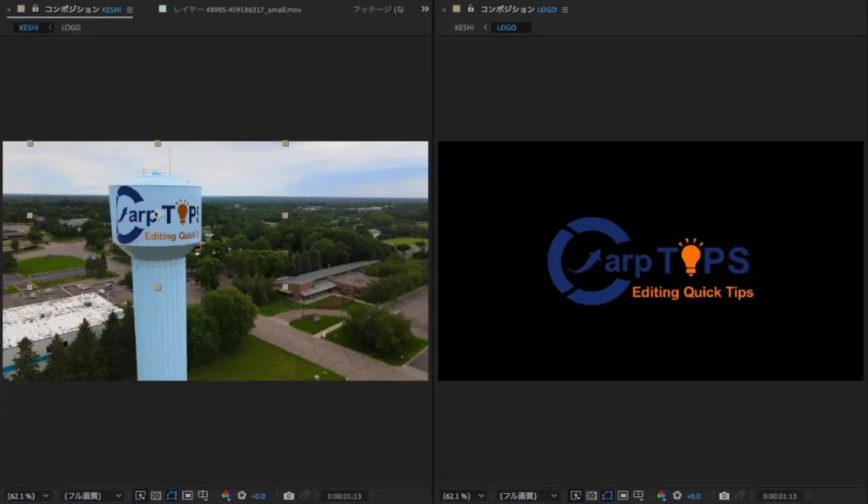
Task: Toggle transparency grid in KESHI viewer
Action: click(156, 496)
